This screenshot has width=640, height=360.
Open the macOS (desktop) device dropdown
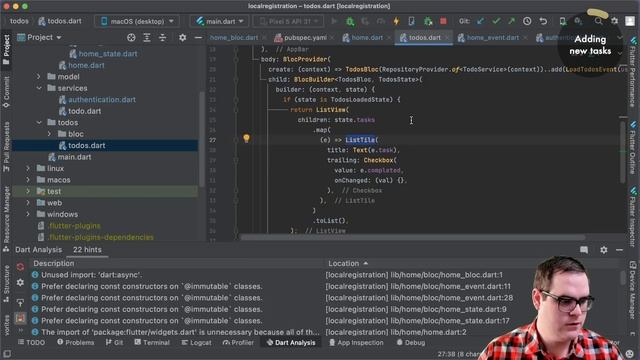(137, 21)
